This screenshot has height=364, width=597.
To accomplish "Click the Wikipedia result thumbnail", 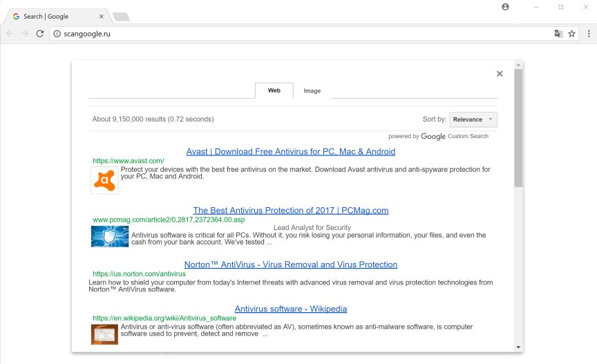I will click(x=104, y=334).
